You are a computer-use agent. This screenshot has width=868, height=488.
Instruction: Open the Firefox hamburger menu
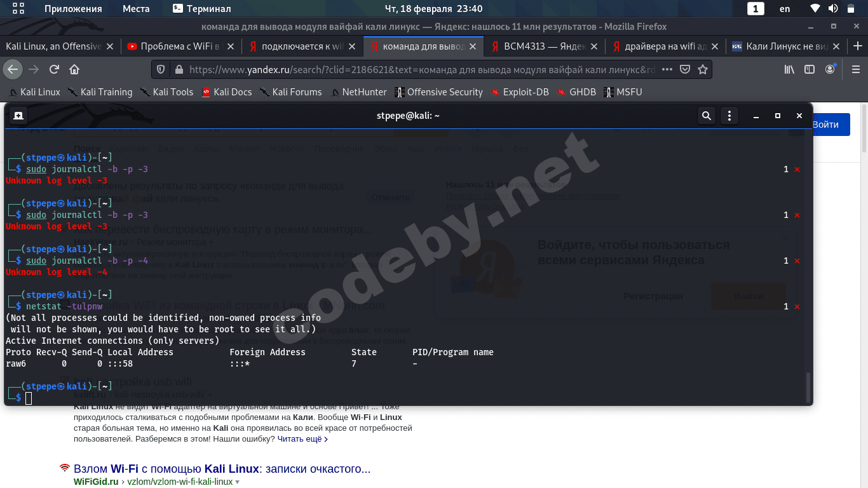click(856, 69)
